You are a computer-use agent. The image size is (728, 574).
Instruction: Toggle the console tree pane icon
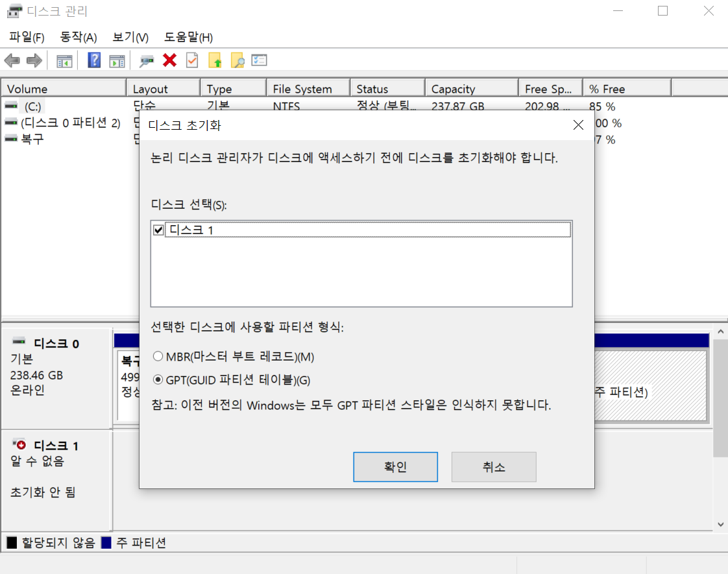(64, 61)
